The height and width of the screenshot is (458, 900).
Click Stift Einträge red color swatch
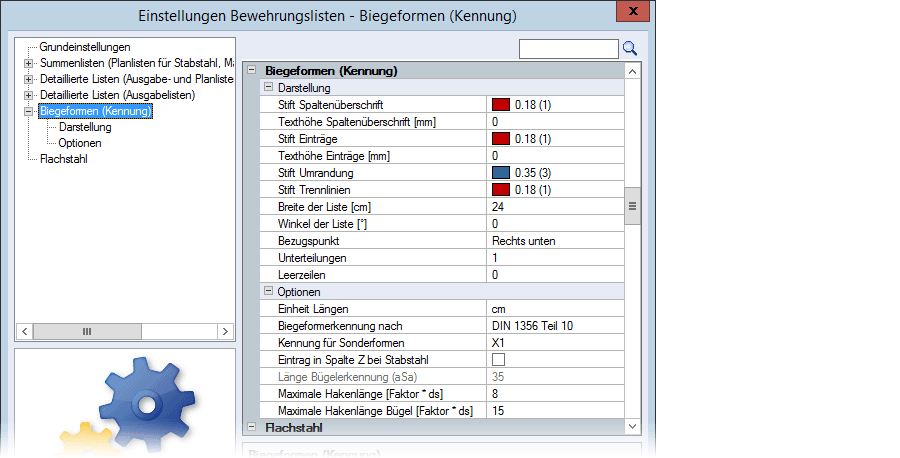click(x=501, y=138)
